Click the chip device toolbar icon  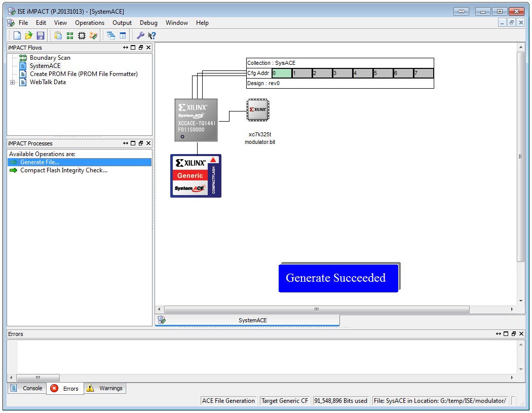(82, 35)
